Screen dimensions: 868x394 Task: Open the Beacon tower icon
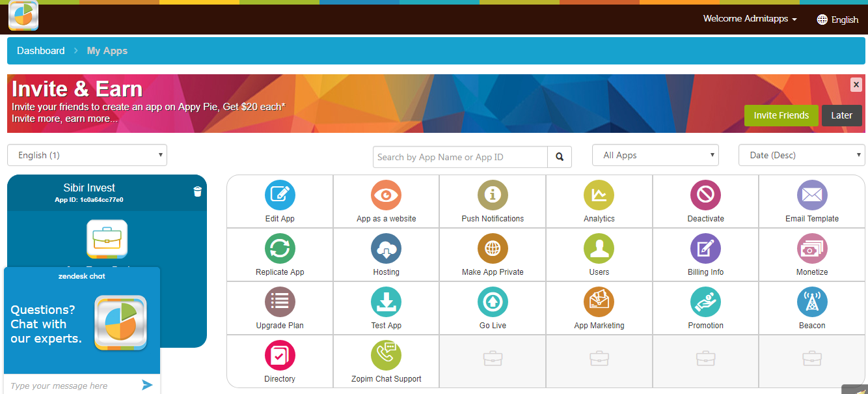812,302
